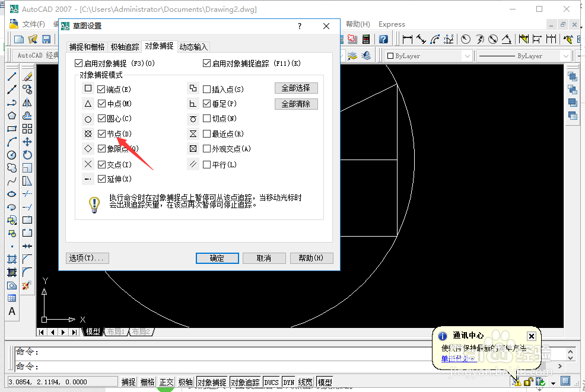Toggle 启用对象捕捉 (F3) checkbox
Viewport: 585px width, 392px height.
point(78,63)
